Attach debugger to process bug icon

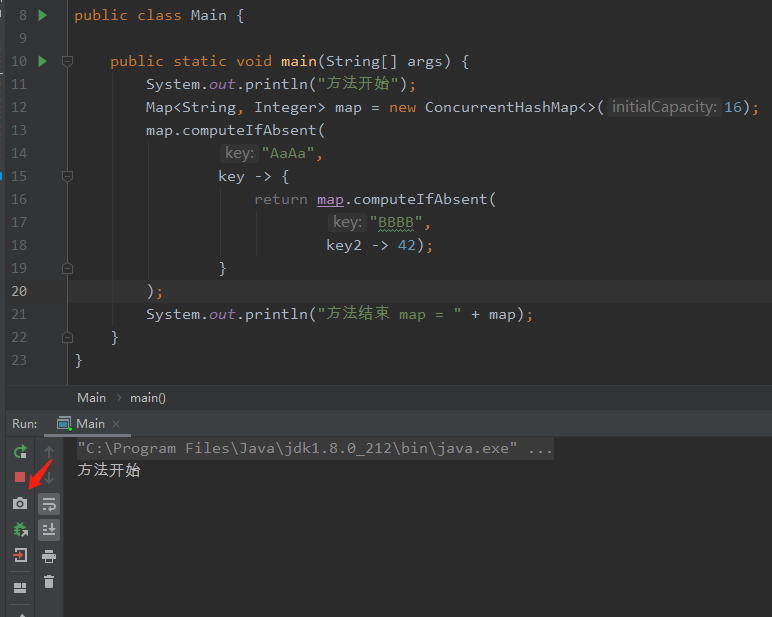(20, 529)
